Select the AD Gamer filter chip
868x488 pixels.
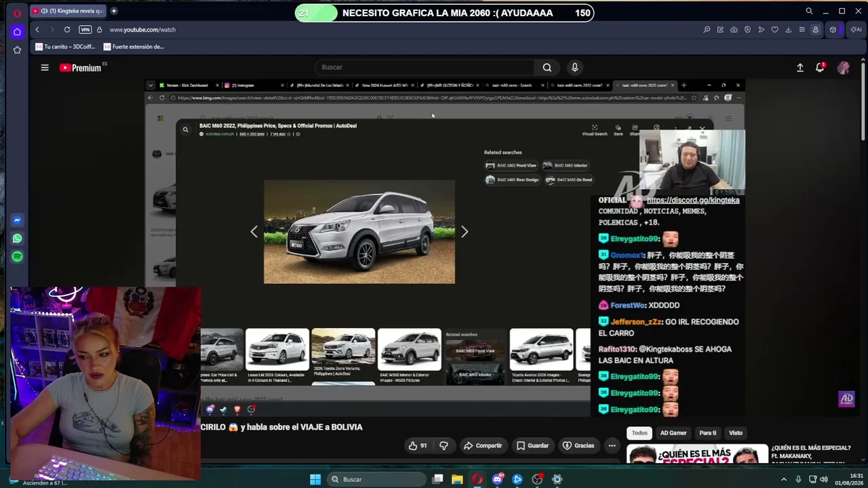(x=673, y=432)
